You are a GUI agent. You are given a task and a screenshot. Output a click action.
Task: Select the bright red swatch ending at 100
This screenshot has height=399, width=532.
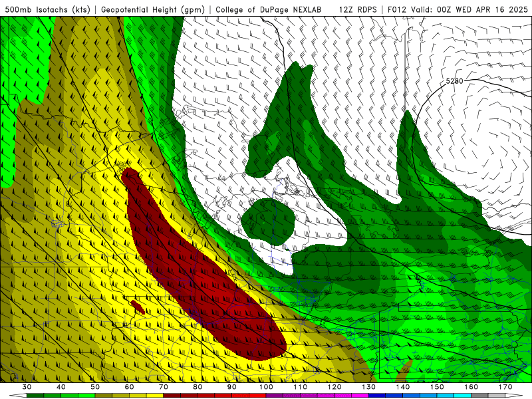pyautogui.click(x=257, y=396)
